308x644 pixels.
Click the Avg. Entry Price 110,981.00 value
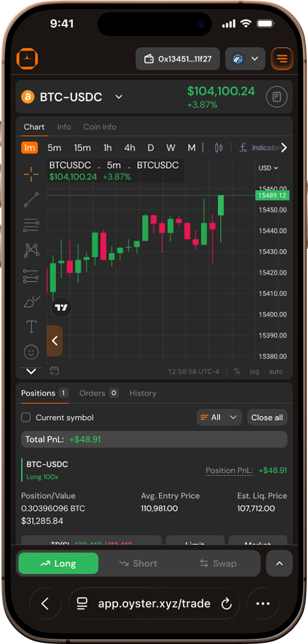point(160,508)
